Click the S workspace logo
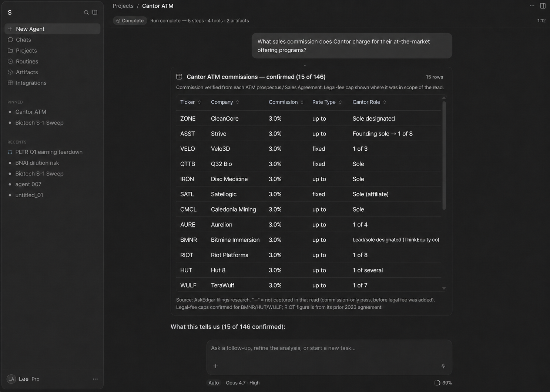550x392 pixels. [10, 13]
